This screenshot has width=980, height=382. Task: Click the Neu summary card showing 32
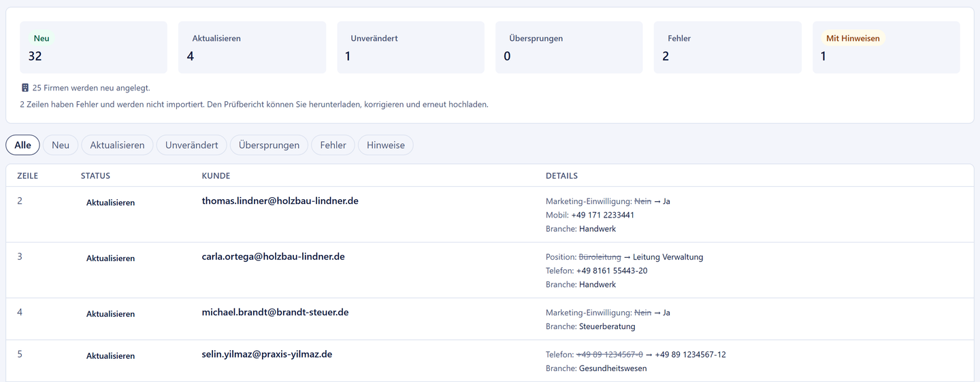[93, 47]
